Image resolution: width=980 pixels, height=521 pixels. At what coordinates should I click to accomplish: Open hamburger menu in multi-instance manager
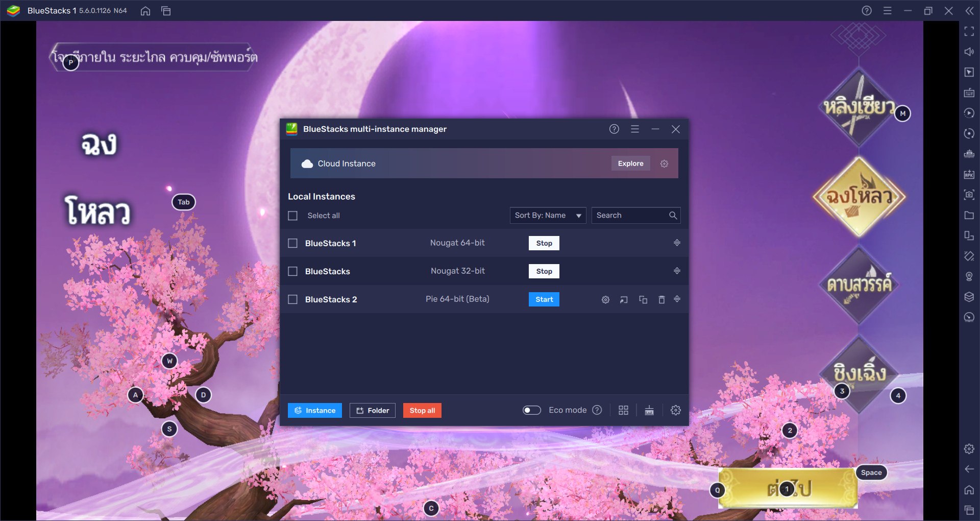click(635, 129)
